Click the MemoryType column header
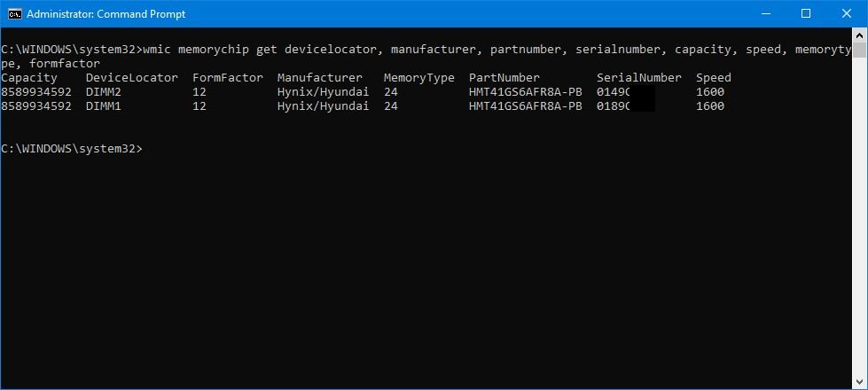868x390 pixels. pos(418,78)
